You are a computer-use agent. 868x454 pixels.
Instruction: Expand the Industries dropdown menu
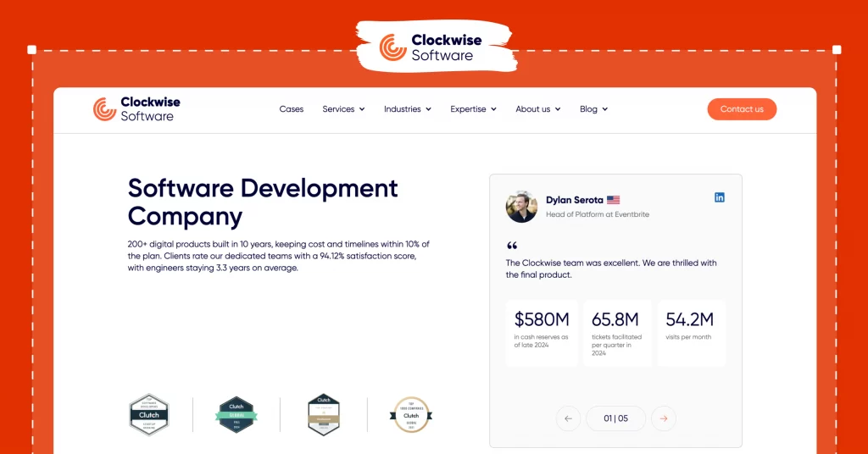[x=408, y=109]
